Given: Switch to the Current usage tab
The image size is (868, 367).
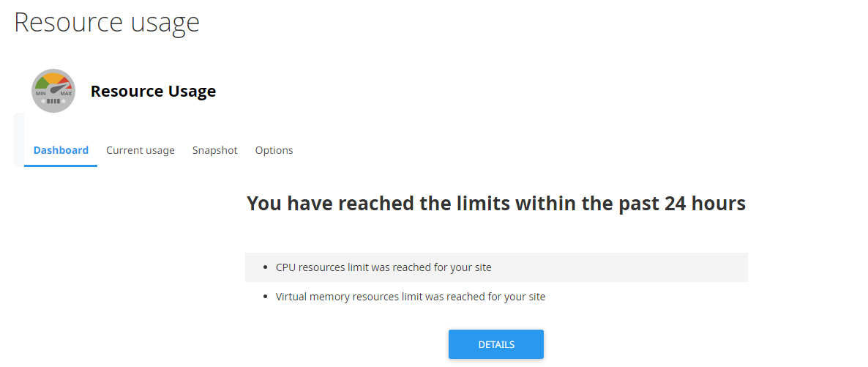Looking at the screenshot, I should click(141, 150).
